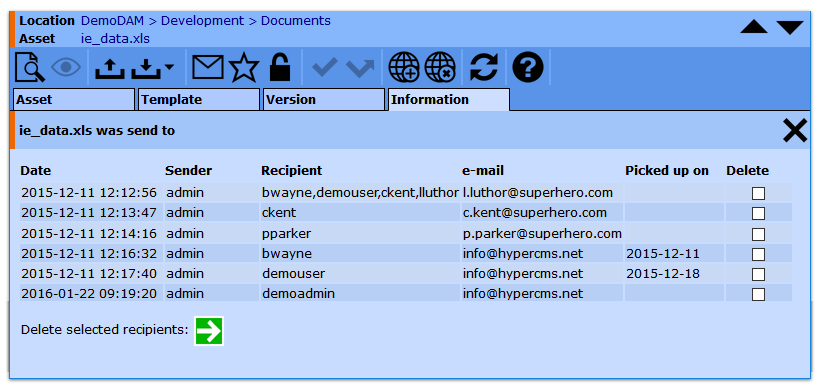Viewport: 820px width, 390px height.
Task: Click the eye live-view icon
Action: (66, 67)
